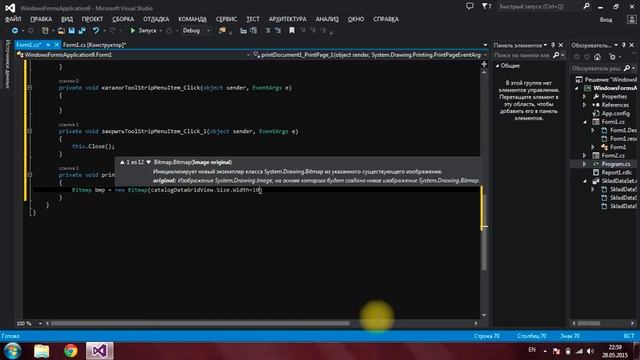Click the feedback speech bubble icon
Screen dimensions: 640x360
pos(470,6)
